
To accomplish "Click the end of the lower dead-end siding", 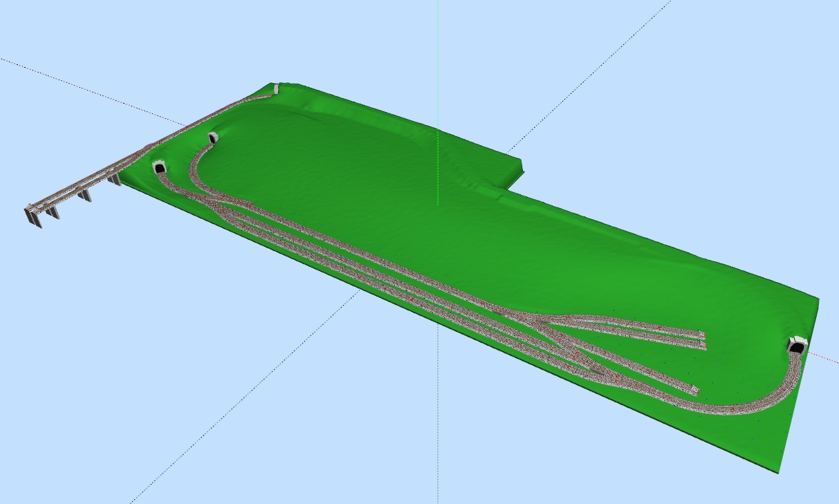I will (694, 391).
